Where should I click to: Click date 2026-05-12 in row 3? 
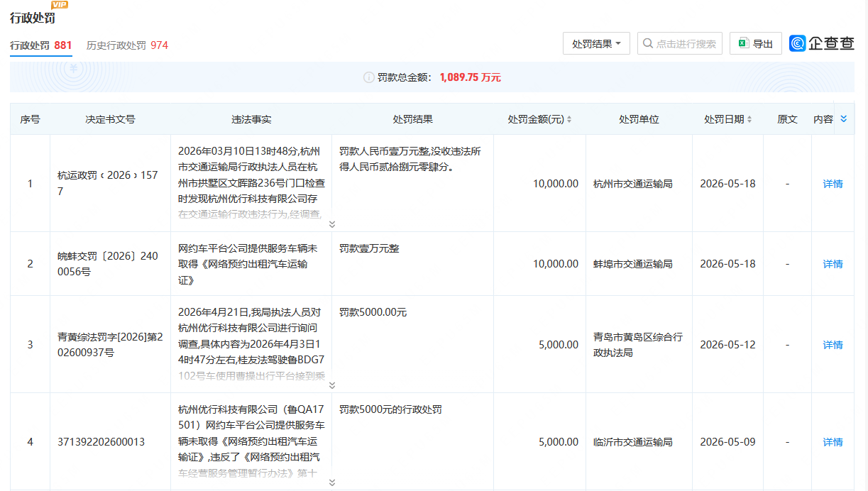click(727, 345)
